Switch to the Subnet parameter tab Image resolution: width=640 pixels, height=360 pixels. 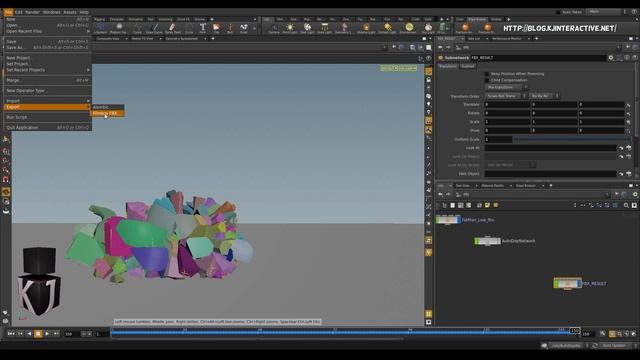pos(468,66)
